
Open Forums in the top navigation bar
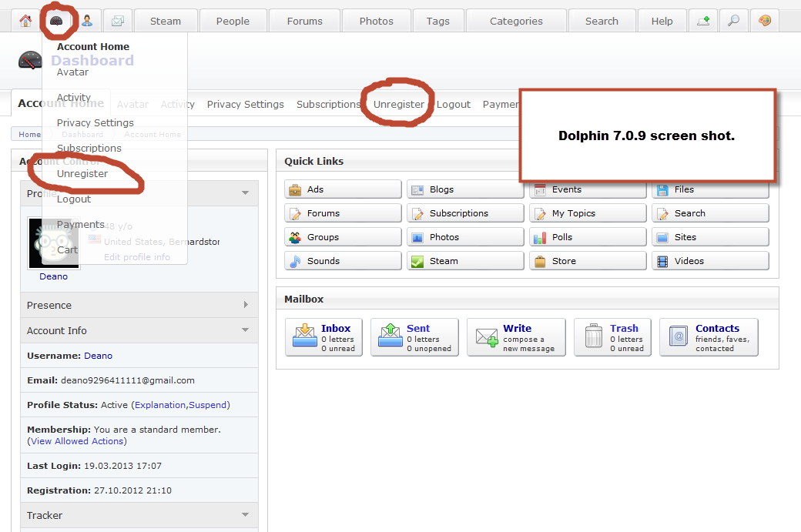304,21
